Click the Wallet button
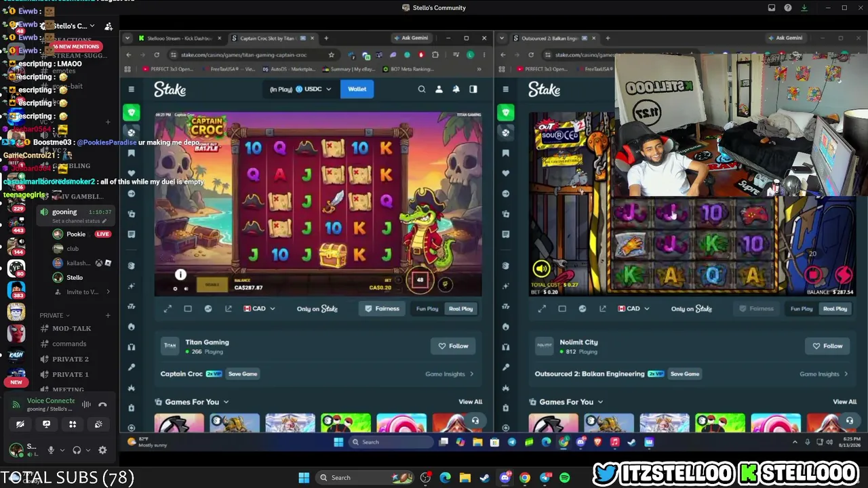The image size is (868, 488). click(x=357, y=89)
